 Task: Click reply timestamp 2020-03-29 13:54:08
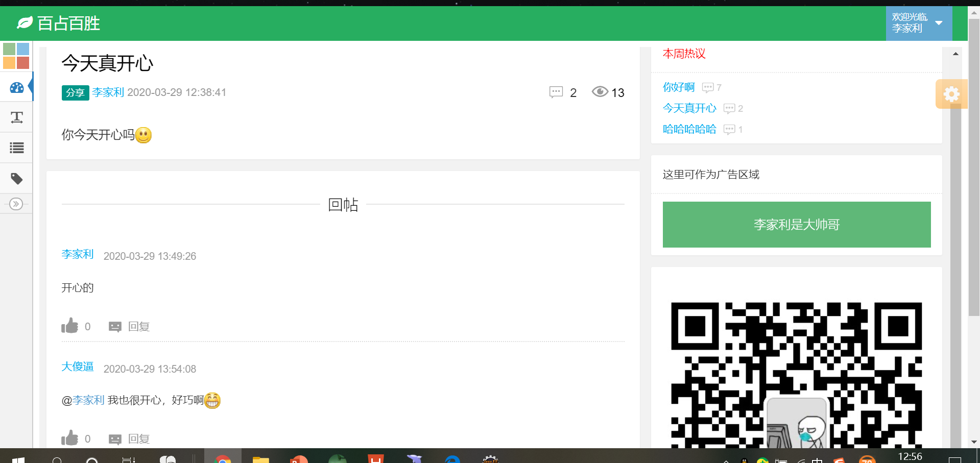[150, 369]
